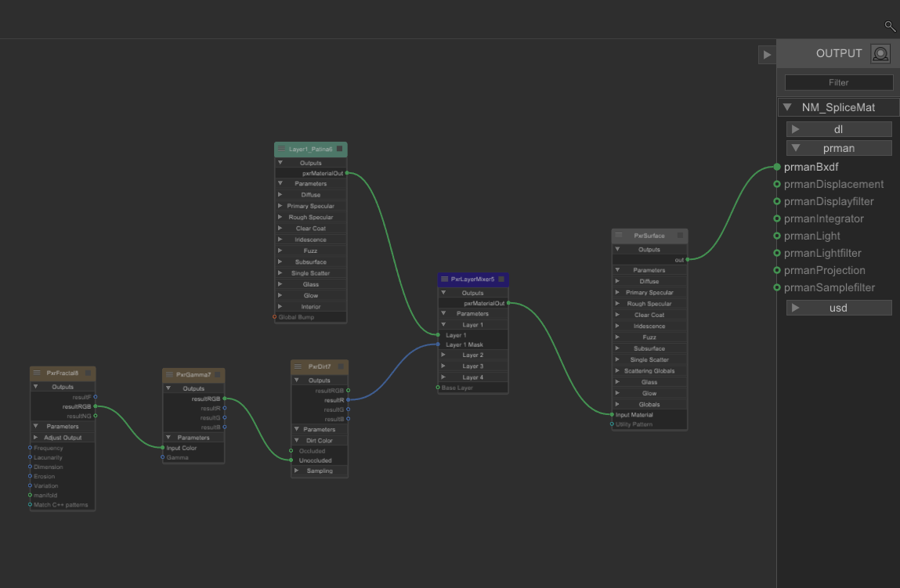Click the hamburger icon on the PxrDirt7 header
The image size is (900, 588).
[296, 366]
